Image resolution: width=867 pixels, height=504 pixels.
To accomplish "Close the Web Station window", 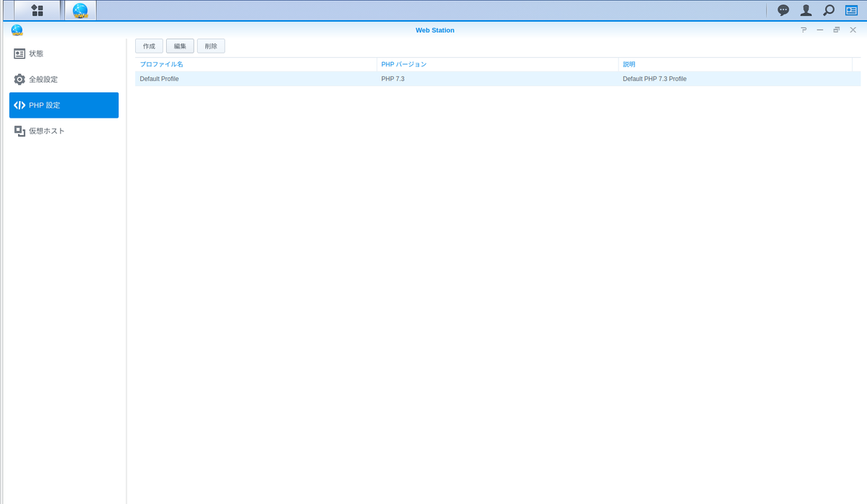I will (x=853, y=30).
